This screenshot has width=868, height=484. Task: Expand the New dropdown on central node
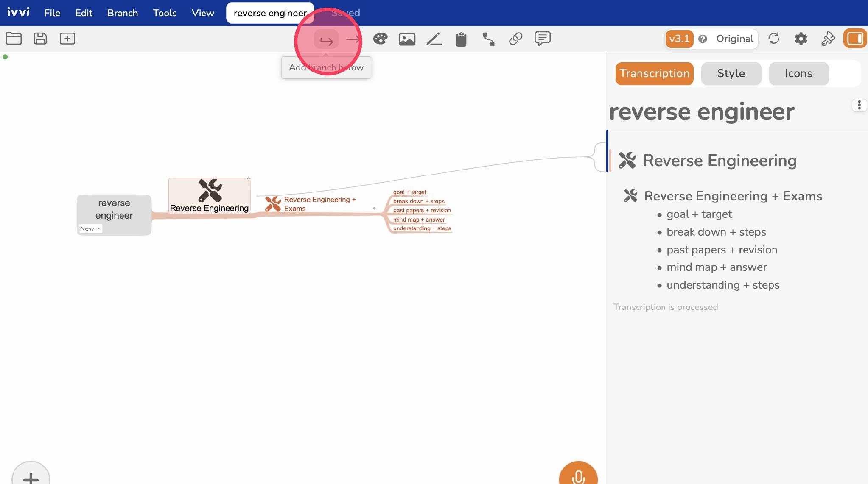click(x=90, y=228)
